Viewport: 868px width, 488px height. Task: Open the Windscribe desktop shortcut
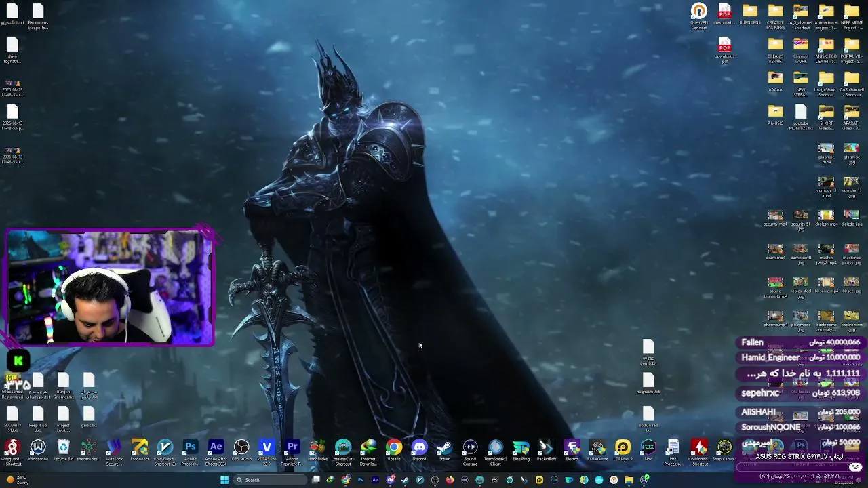click(x=38, y=451)
